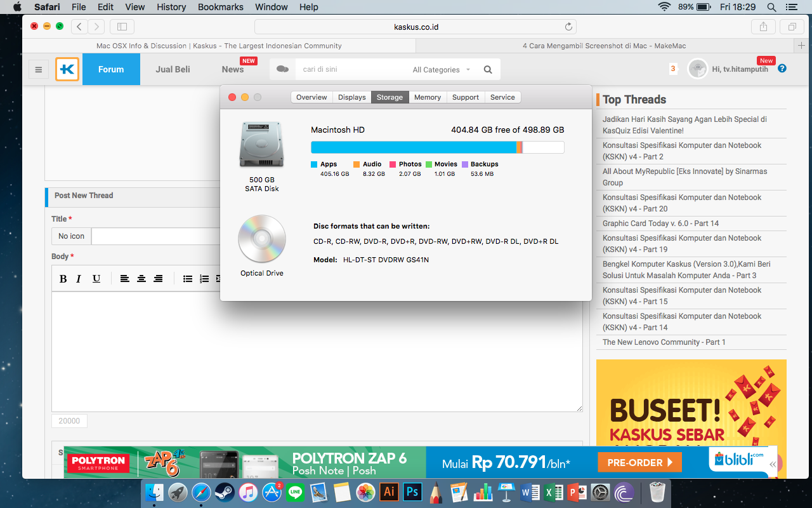Click the orange Audio legend swatch

point(357,164)
